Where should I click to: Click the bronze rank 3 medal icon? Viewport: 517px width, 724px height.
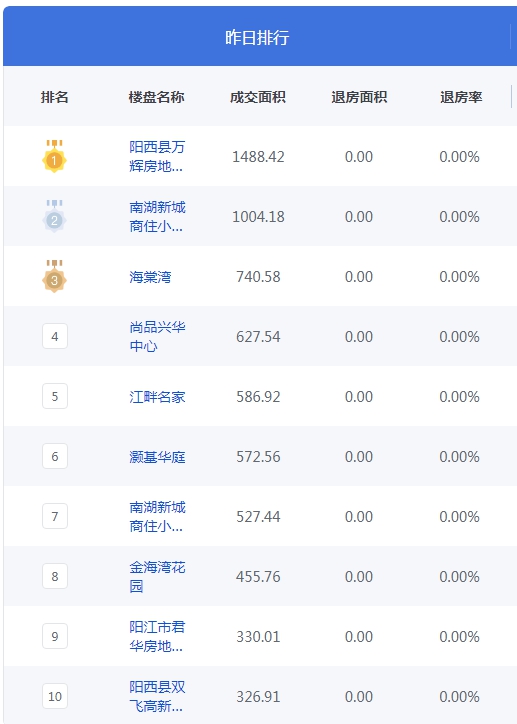click(x=54, y=276)
